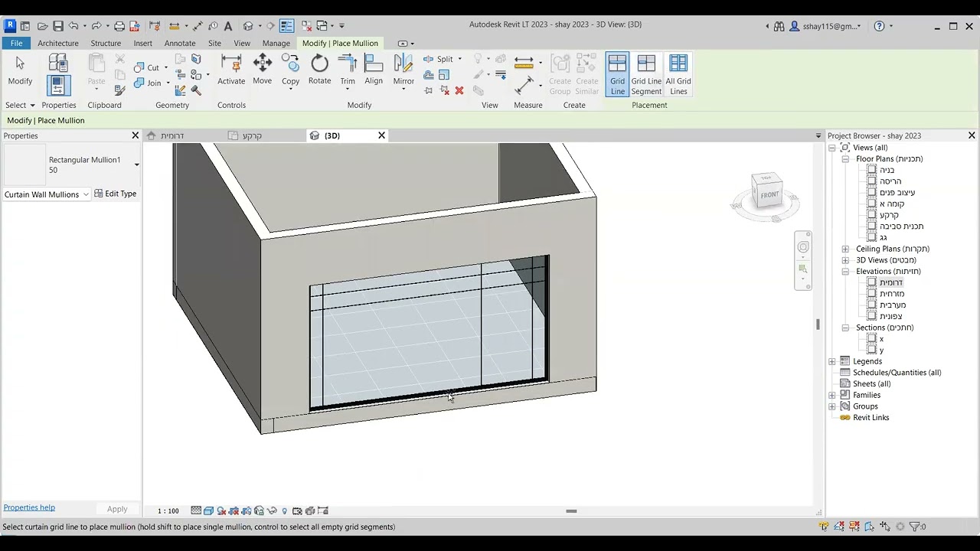Click Visual Style icon in view control bar

tap(208, 510)
